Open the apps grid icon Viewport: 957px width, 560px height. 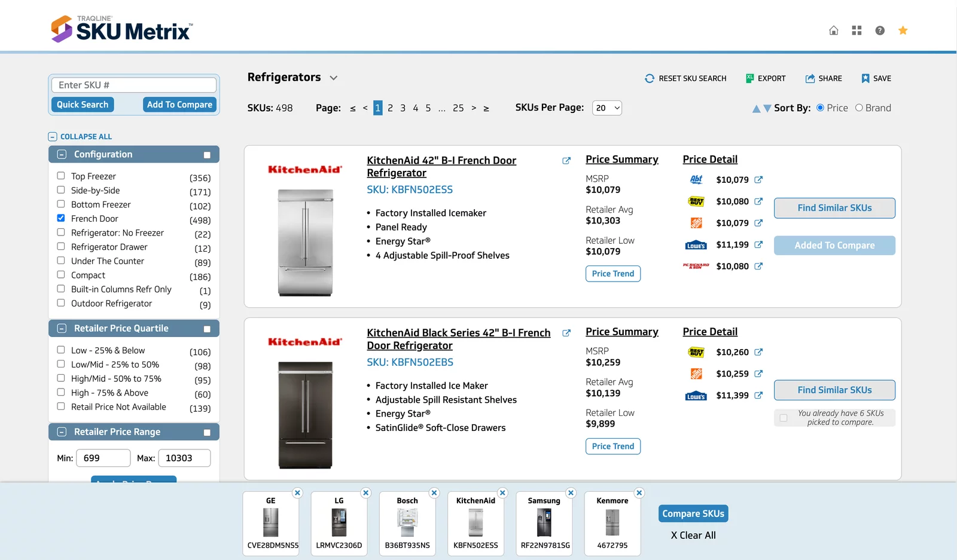[857, 30]
